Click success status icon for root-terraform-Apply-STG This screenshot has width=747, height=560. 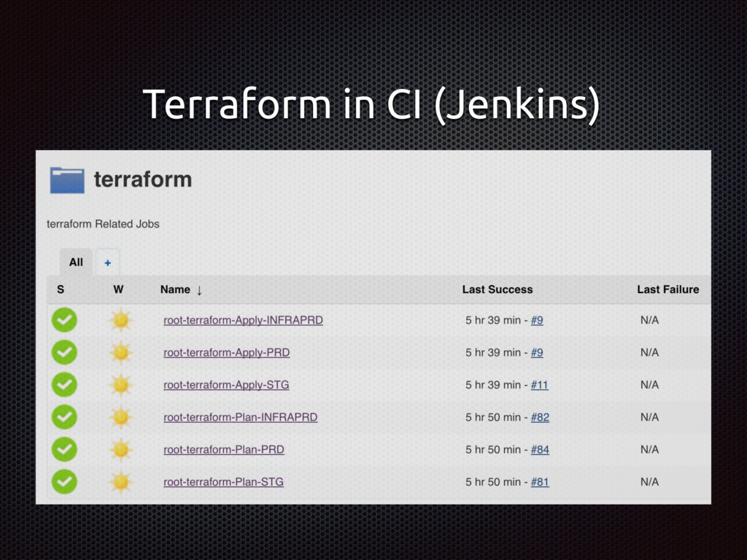click(x=64, y=385)
